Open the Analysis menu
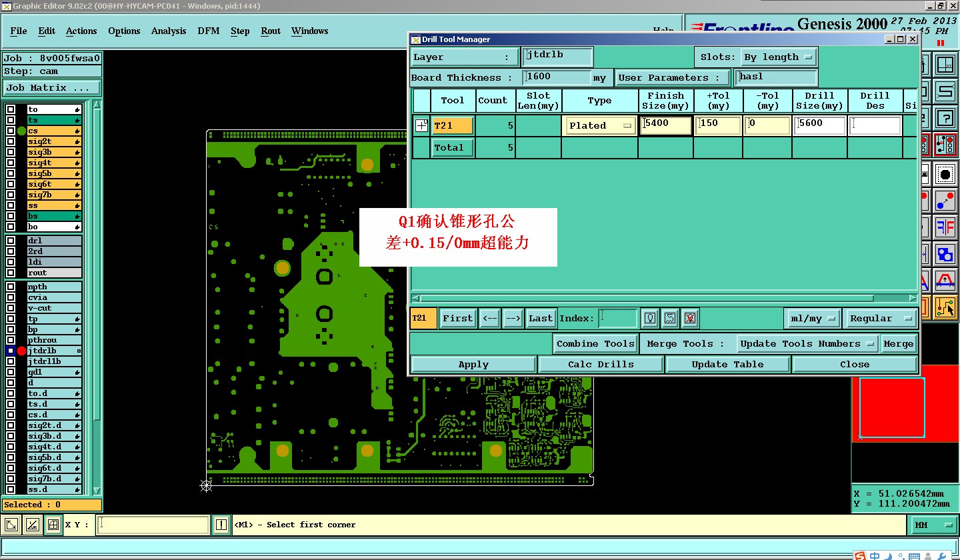 (x=169, y=31)
